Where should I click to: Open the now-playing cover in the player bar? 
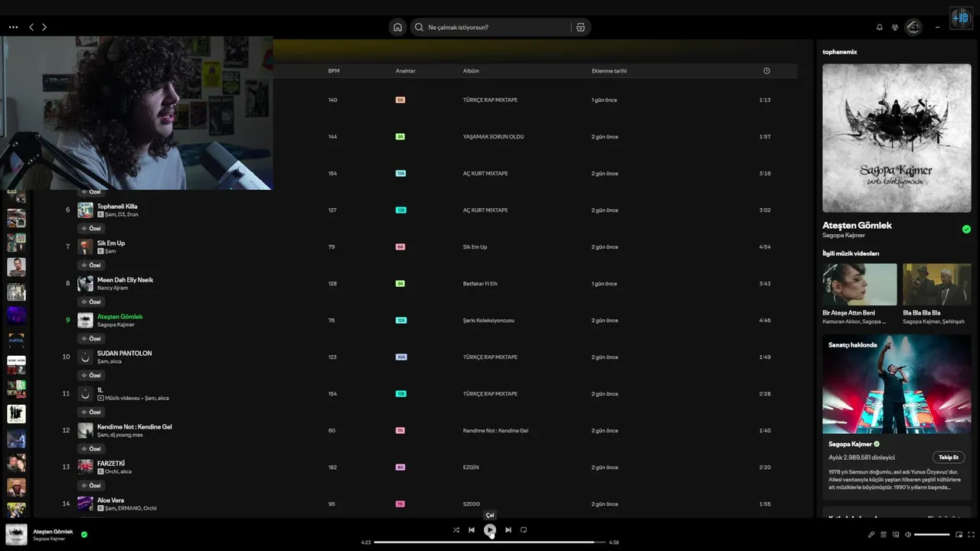[16, 534]
